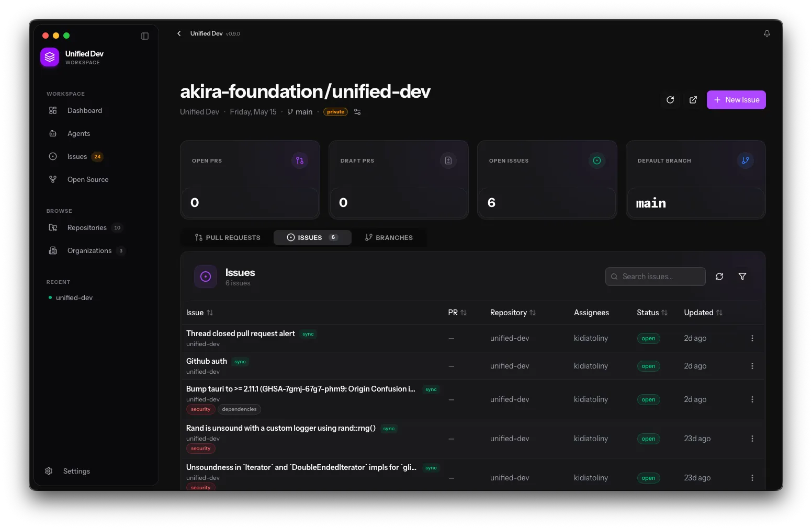Click the dependencies label on Bump tauri
Screen dimensions: 812x529
239,409
